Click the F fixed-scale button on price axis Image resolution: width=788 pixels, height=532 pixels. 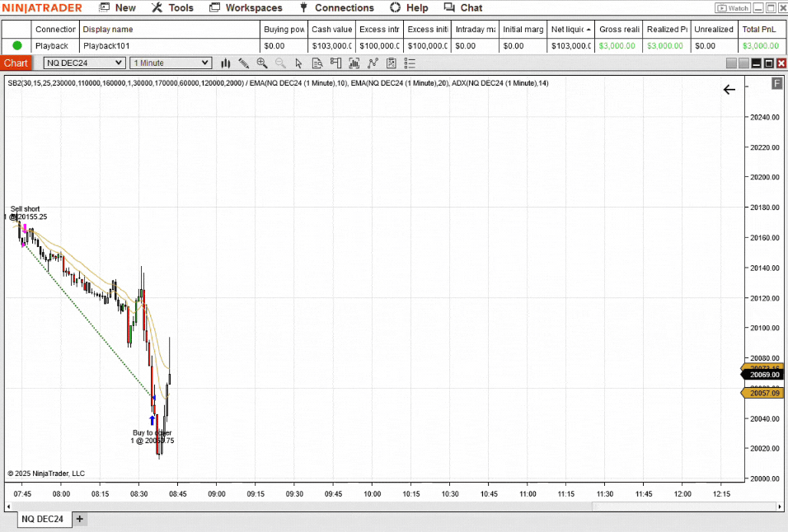pos(776,83)
